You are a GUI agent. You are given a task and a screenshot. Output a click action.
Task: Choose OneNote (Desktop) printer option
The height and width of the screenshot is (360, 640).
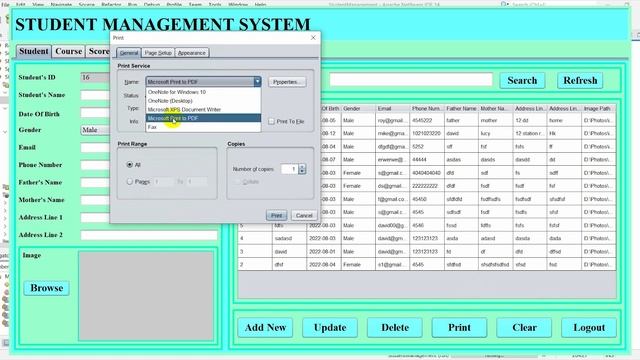click(203, 101)
